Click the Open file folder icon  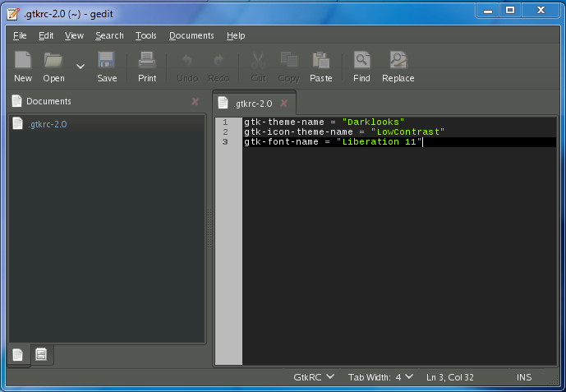pyautogui.click(x=53, y=61)
